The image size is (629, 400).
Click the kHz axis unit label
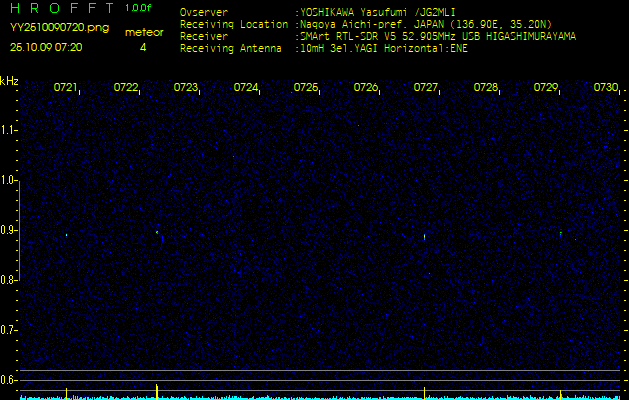9,81
